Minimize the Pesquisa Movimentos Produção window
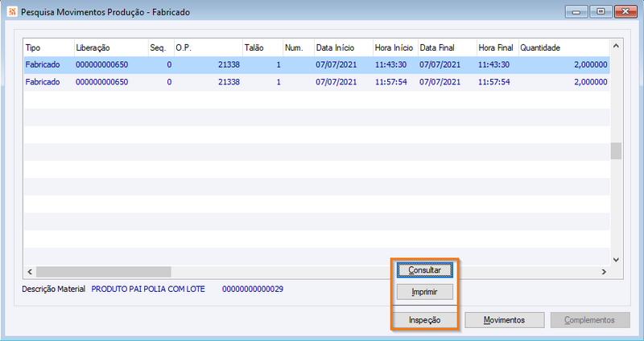Screen dimensions: 644x341 576,11
